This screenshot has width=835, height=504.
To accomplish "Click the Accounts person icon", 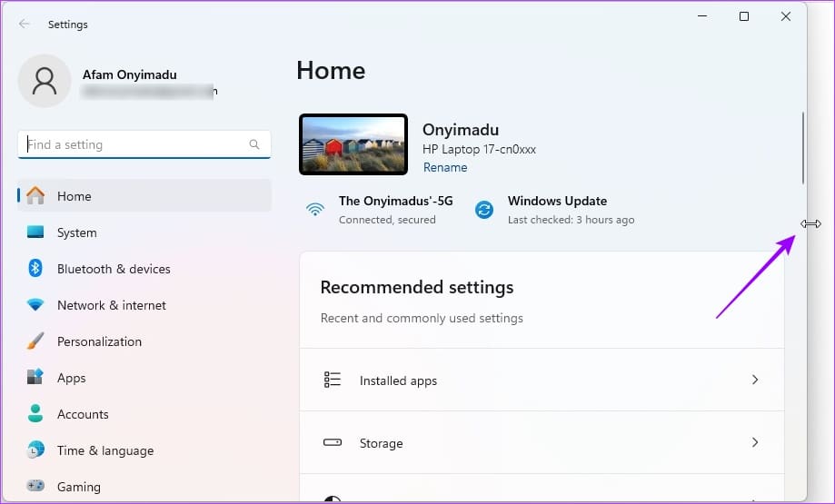I will [35, 413].
